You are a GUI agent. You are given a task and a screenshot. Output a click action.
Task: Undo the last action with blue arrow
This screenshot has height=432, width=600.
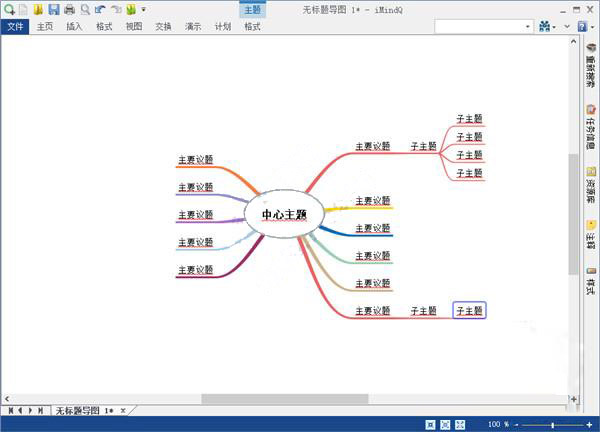click(100, 9)
